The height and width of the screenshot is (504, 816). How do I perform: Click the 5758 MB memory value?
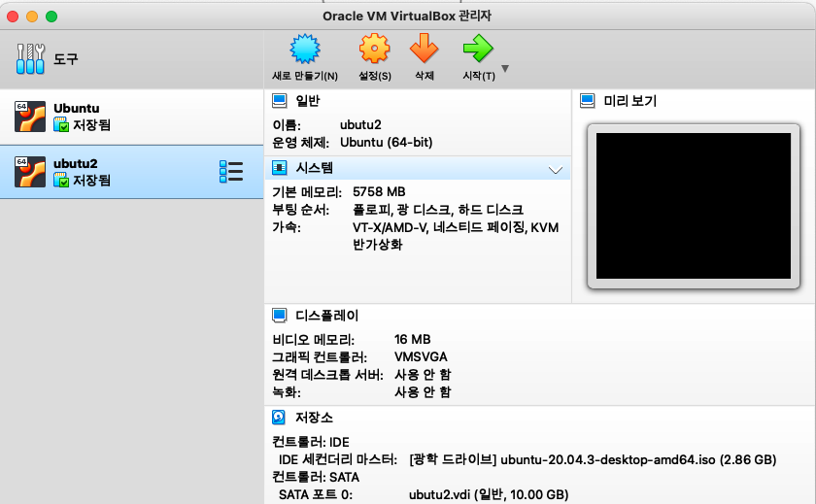tap(379, 192)
